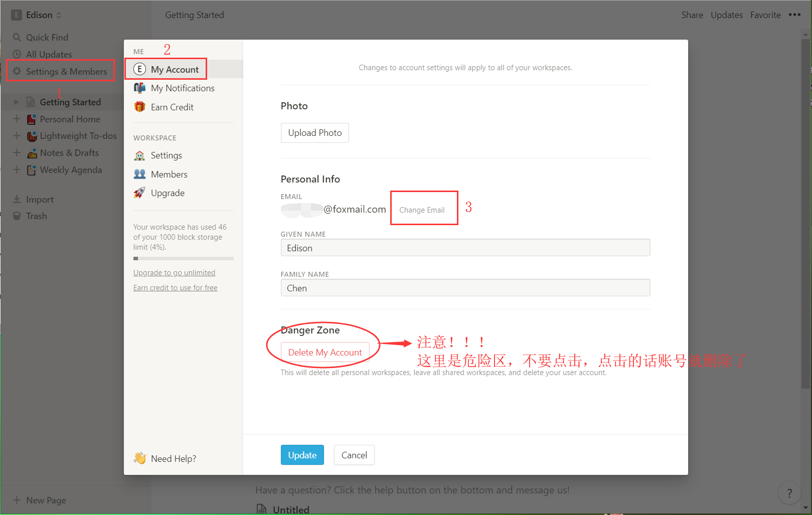Click New Page at sidebar bottom

46,500
